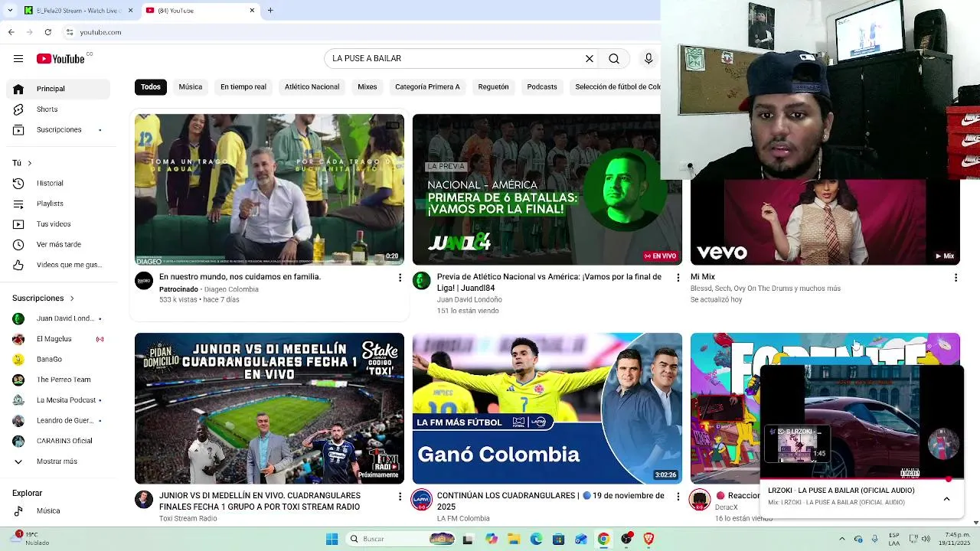Select the Categoría Primera A filter chip
This screenshot has height=551, width=980.
427,86
